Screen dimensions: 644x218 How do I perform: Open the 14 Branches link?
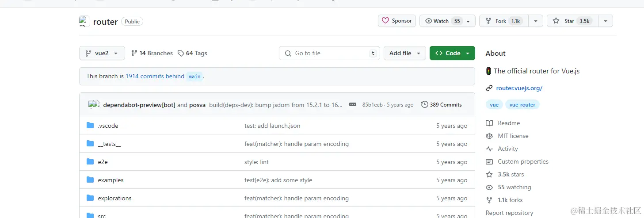(x=152, y=53)
